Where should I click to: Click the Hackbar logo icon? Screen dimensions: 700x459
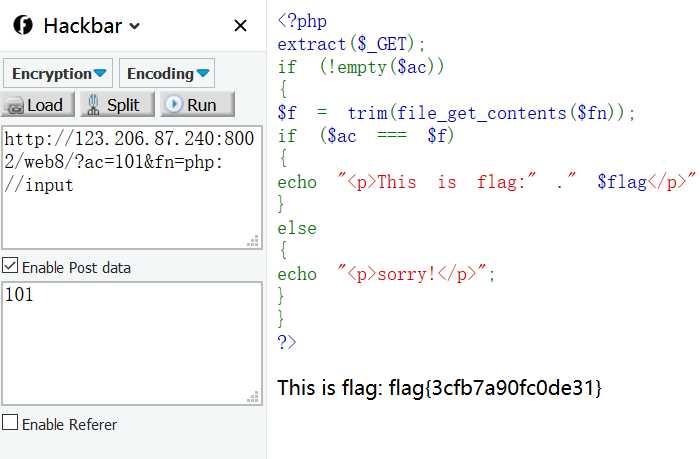tap(23, 25)
